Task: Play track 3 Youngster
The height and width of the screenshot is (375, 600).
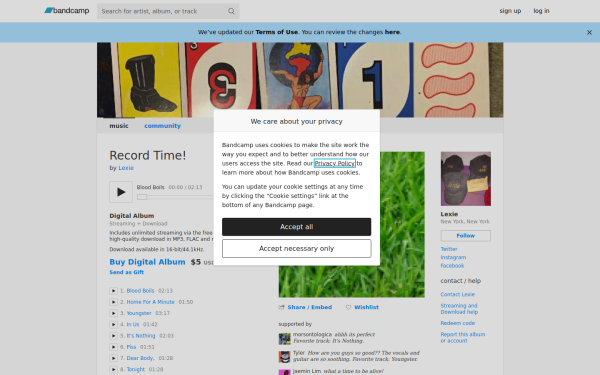Action: click(x=113, y=313)
